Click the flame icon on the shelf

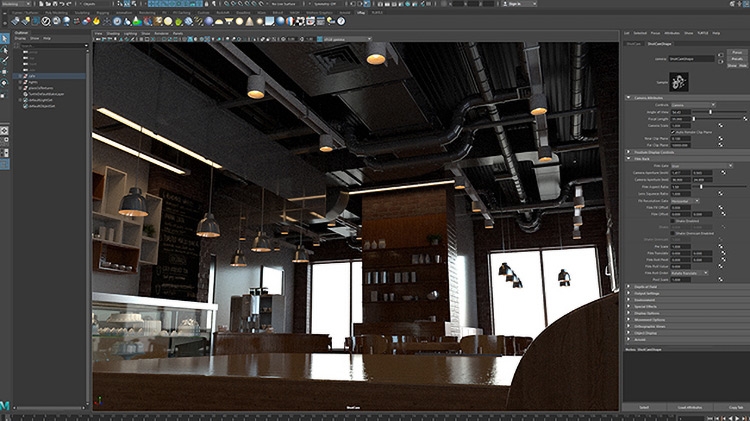click(97, 21)
